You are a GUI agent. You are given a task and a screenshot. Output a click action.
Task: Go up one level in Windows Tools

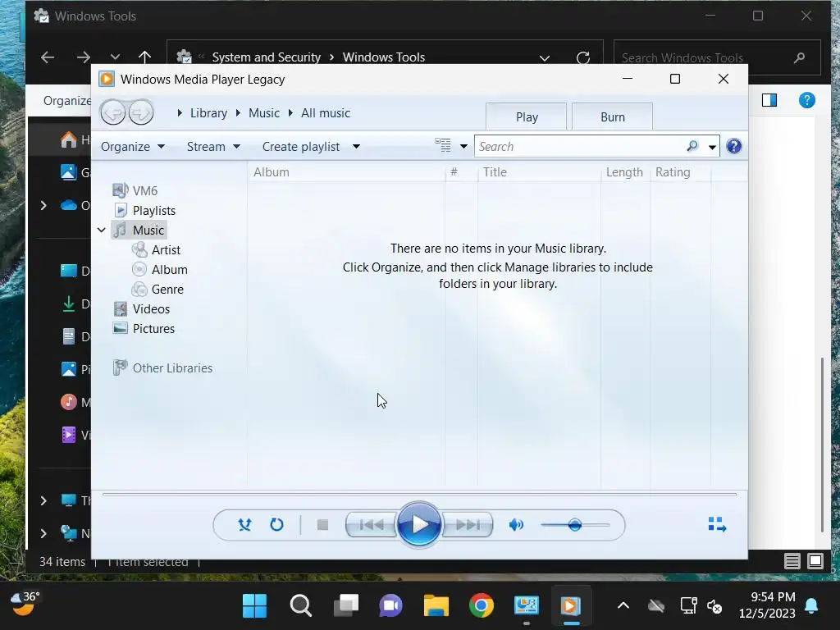tap(144, 57)
